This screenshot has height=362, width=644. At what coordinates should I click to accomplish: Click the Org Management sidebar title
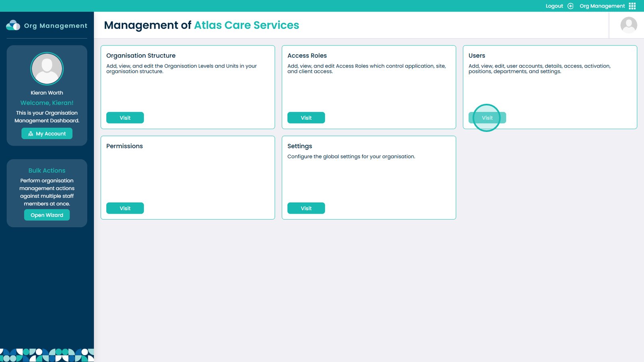56,26
